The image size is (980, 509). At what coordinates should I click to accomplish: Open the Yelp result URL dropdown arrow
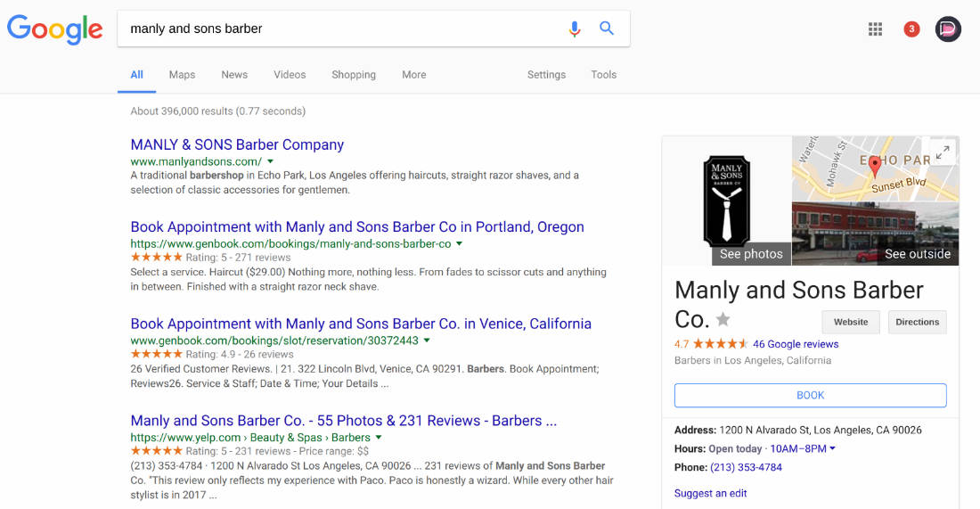pos(379,438)
